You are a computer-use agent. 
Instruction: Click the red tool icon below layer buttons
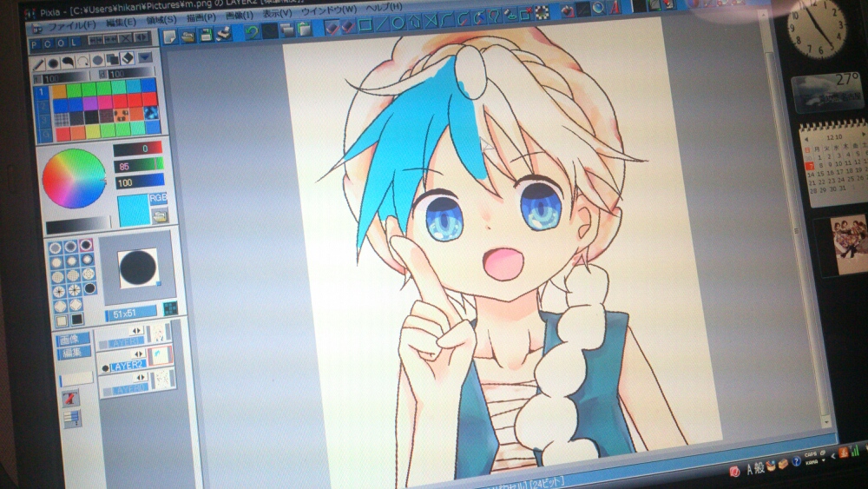(x=70, y=398)
